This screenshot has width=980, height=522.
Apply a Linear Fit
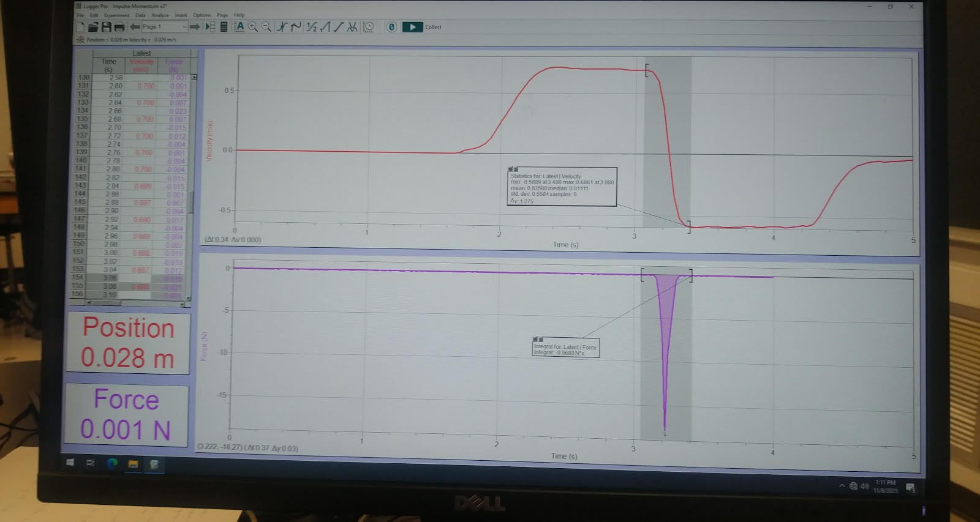coord(338,27)
